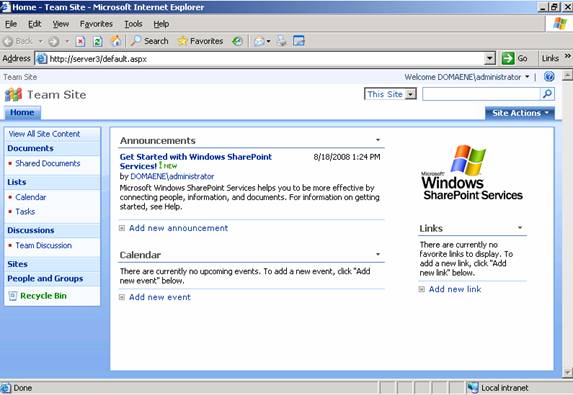
Task: Open the Calendar web part menu arrow
Action: [x=378, y=254]
